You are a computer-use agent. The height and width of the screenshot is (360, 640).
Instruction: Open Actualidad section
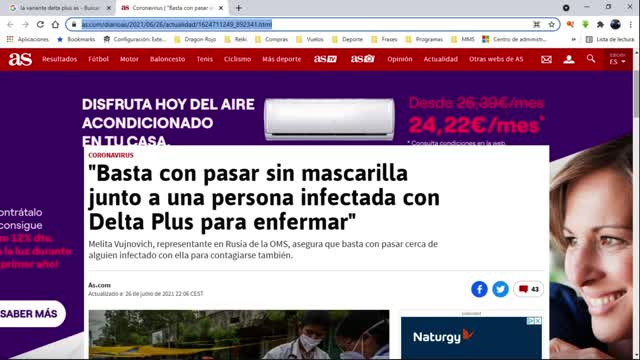coord(440,59)
